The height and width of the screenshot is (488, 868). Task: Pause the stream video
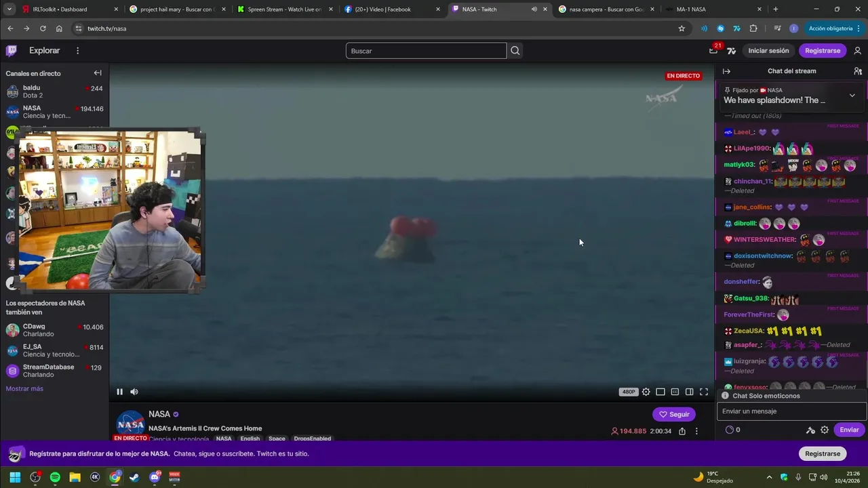pyautogui.click(x=119, y=392)
